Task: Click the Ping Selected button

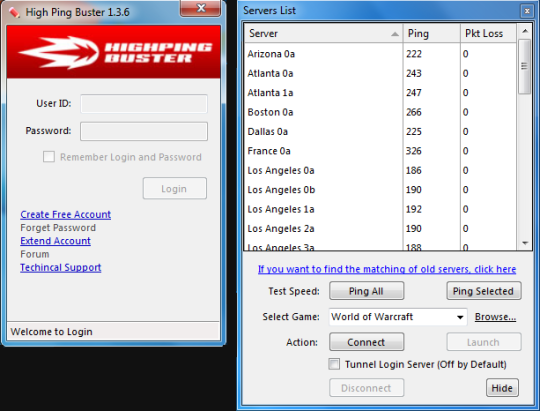Action: pyautogui.click(x=484, y=291)
